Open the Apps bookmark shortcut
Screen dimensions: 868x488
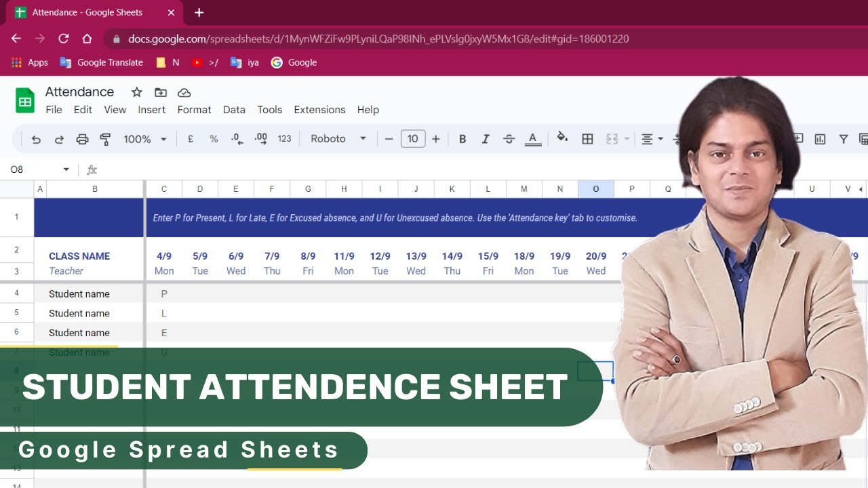(30, 62)
